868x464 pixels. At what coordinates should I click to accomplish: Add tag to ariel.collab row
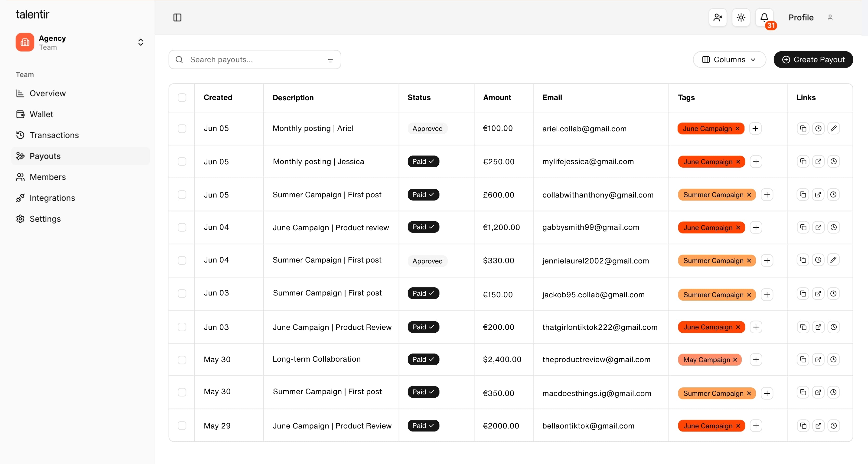755,129
